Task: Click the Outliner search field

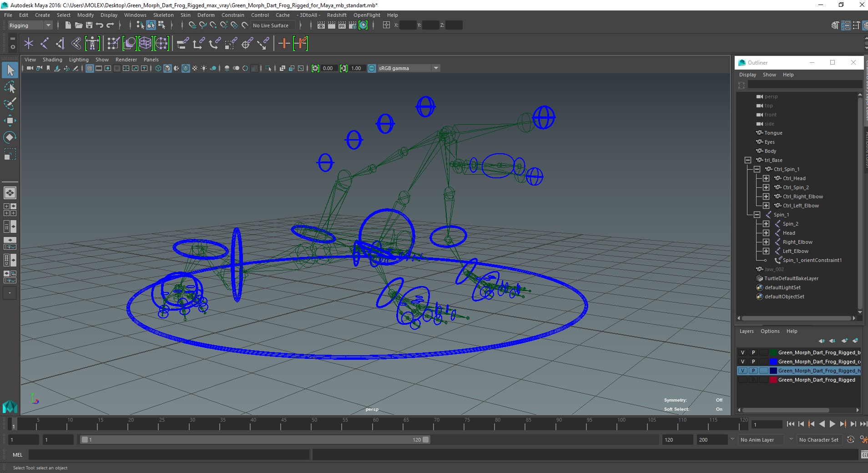Action: pos(805,85)
